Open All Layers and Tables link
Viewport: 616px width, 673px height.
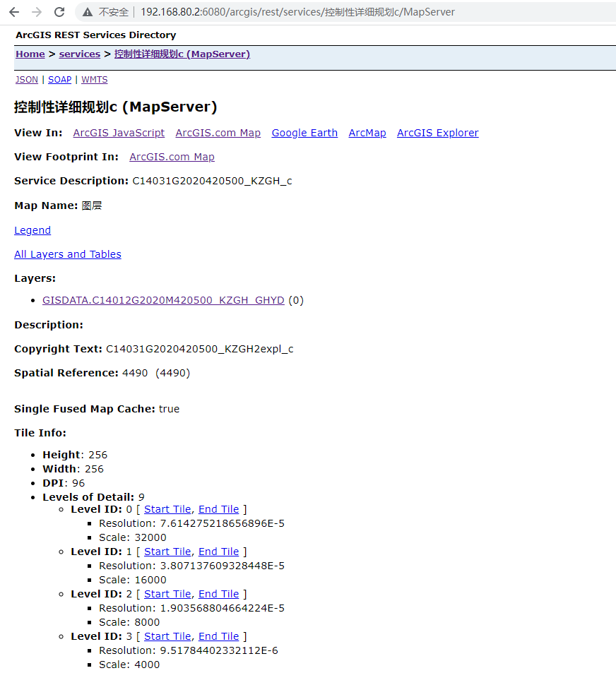pos(68,254)
